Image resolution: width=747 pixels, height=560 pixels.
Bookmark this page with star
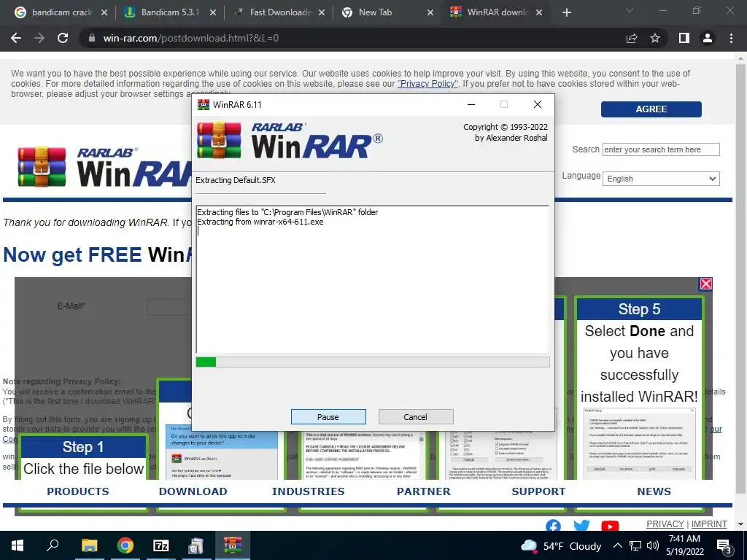tap(655, 38)
